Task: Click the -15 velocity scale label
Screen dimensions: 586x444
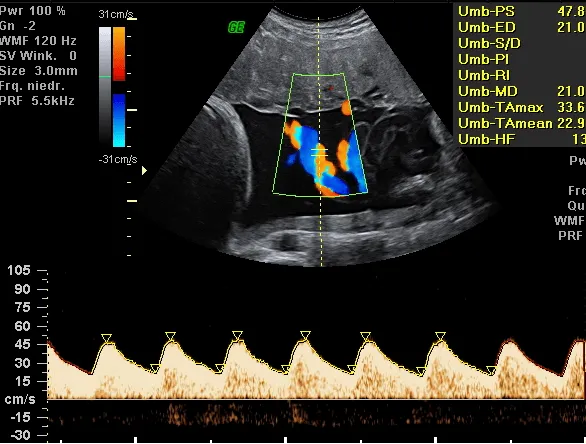Action: 21,417
